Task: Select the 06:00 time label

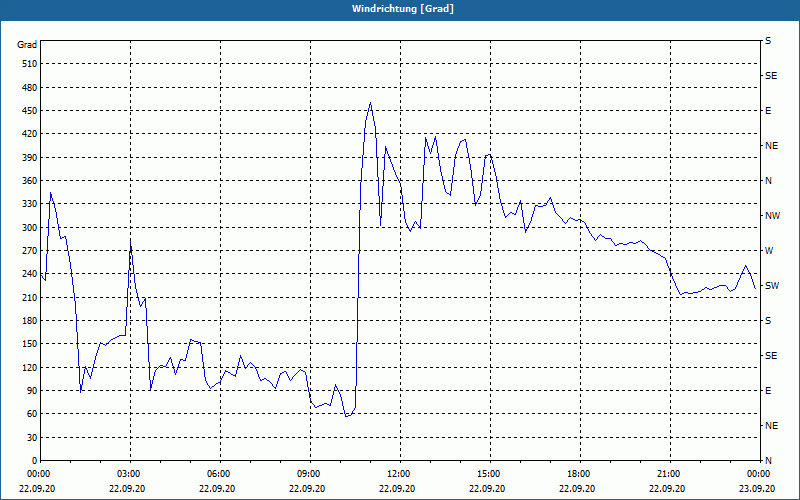Action: point(217,474)
